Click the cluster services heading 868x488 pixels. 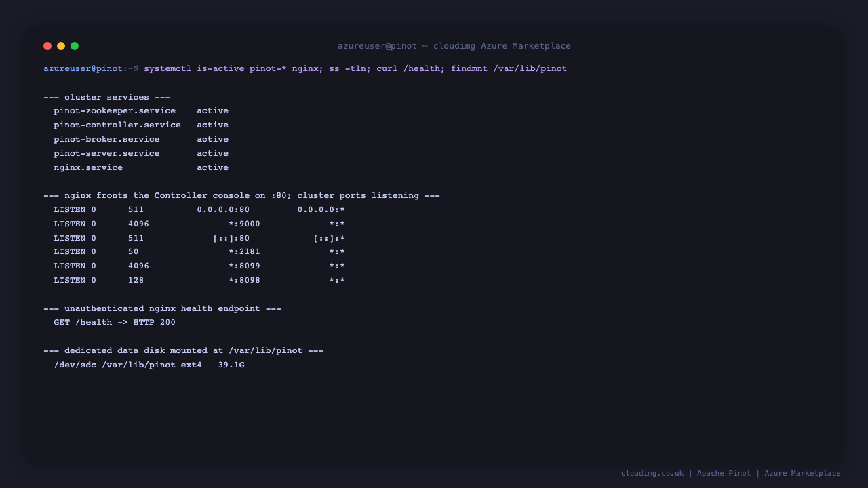pyautogui.click(x=106, y=97)
